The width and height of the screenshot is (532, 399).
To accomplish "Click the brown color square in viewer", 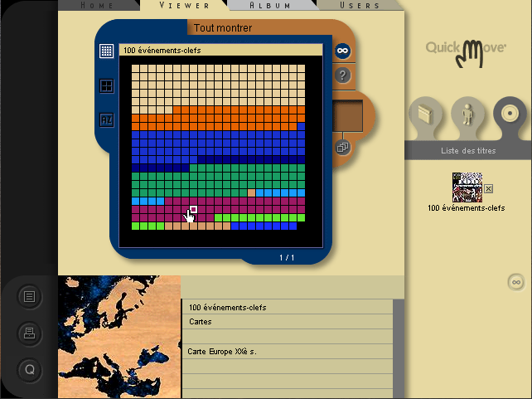I will pyautogui.click(x=346, y=116).
